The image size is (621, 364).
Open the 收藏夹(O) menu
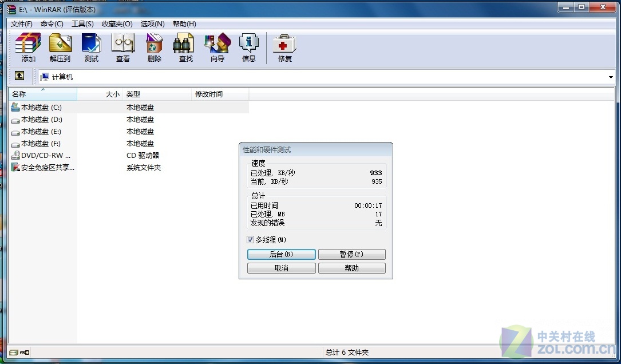[x=117, y=24]
